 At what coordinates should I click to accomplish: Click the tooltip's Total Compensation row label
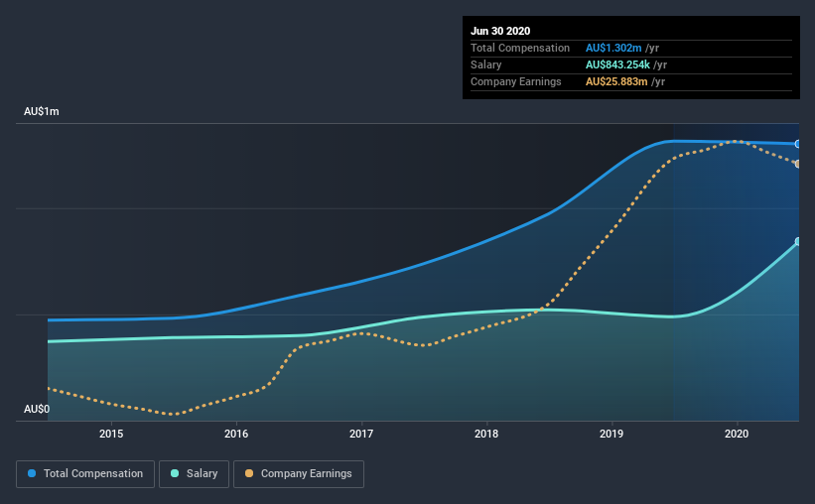point(520,48)
